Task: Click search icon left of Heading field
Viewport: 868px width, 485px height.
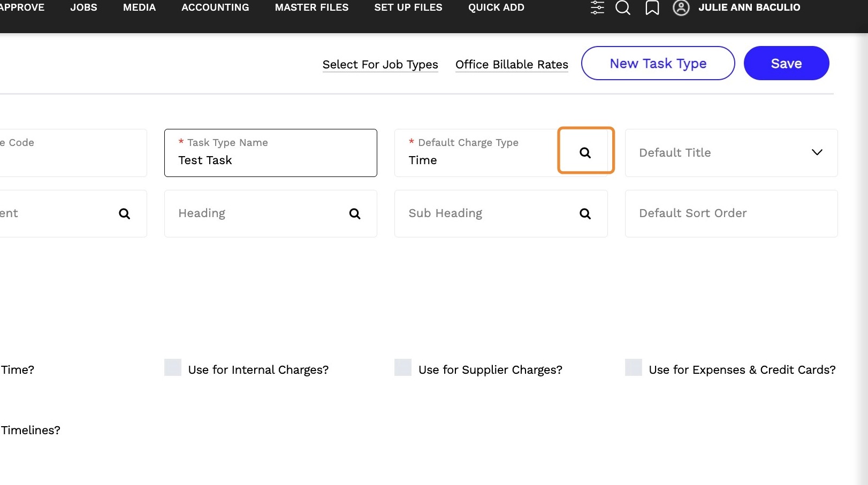Action: click(x=124, y=214)
